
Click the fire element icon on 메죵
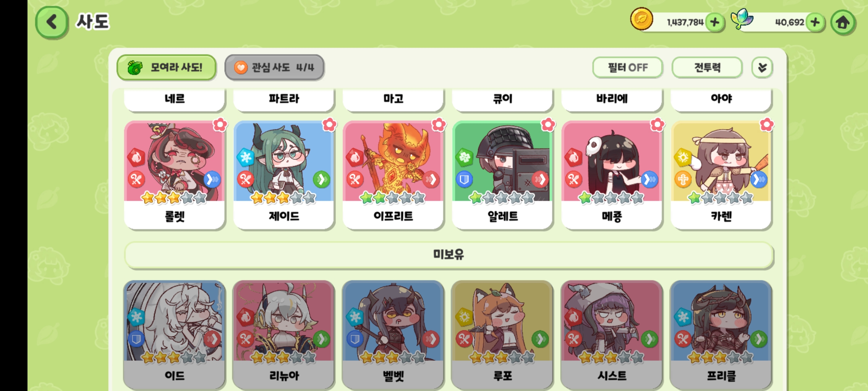[x=574, y=157]
